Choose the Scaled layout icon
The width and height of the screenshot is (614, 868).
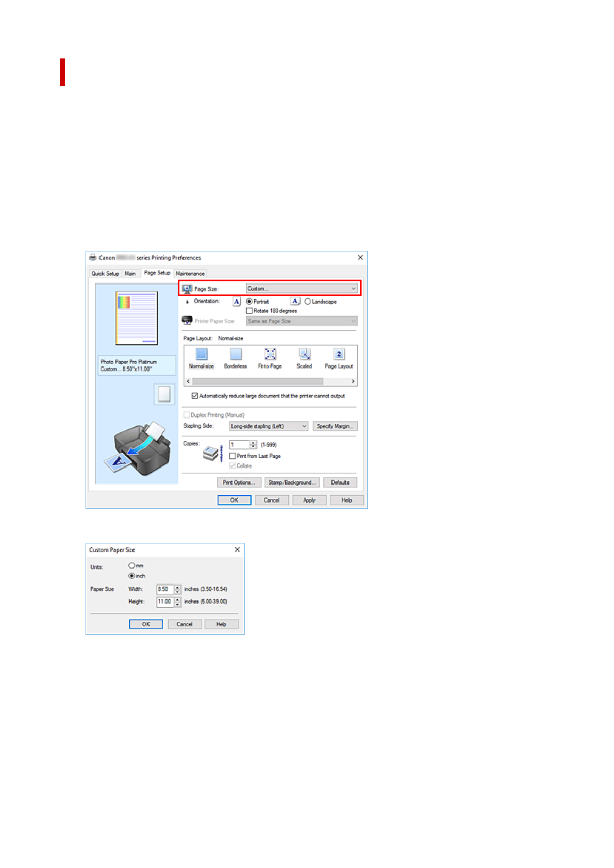coord(305,354)
